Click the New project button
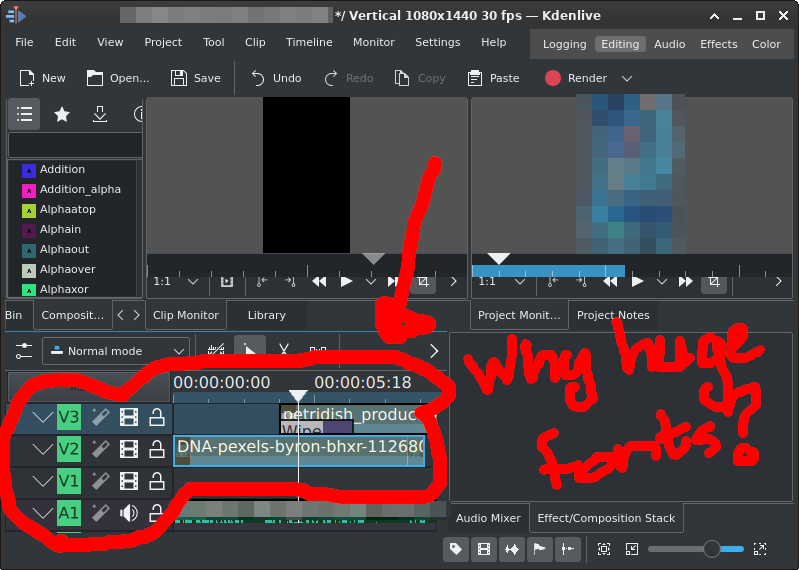The image size is (799, 570). 42,78
